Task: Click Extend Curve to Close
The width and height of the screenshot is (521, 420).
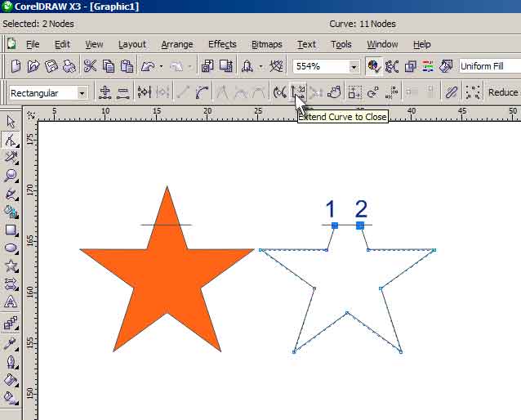Action: (x=298, y=92)
